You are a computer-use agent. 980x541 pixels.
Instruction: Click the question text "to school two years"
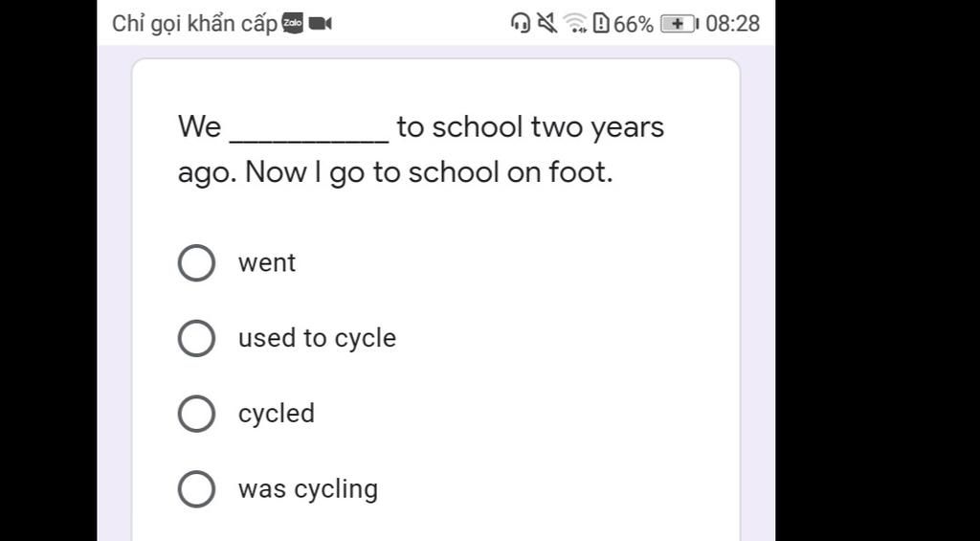530,127
